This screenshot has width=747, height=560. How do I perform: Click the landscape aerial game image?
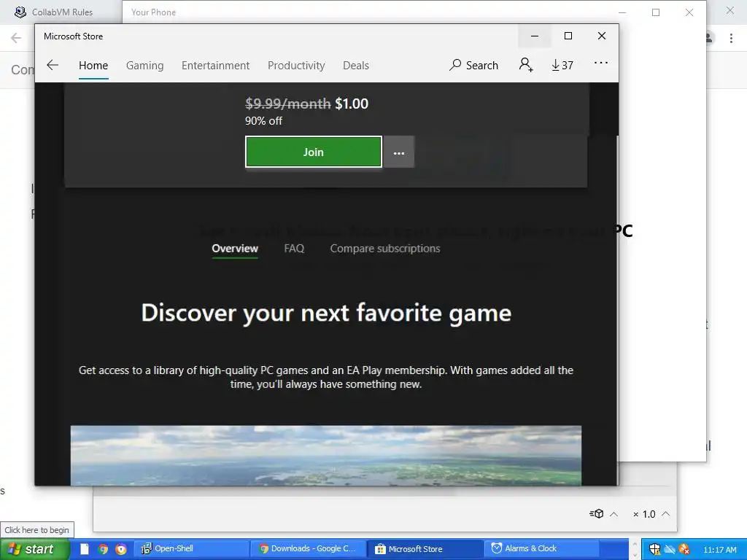pyautogui.click(x=326, y=455)
